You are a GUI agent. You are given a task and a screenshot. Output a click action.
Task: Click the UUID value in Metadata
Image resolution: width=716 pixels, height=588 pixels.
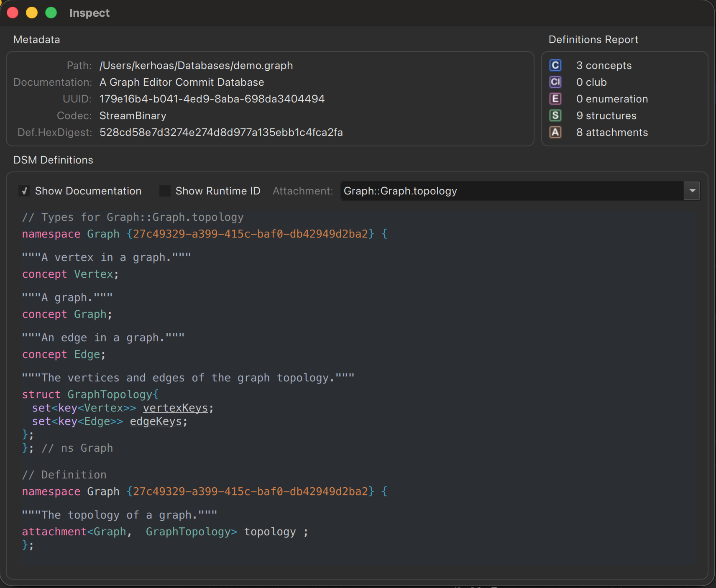tap(212, 99)
